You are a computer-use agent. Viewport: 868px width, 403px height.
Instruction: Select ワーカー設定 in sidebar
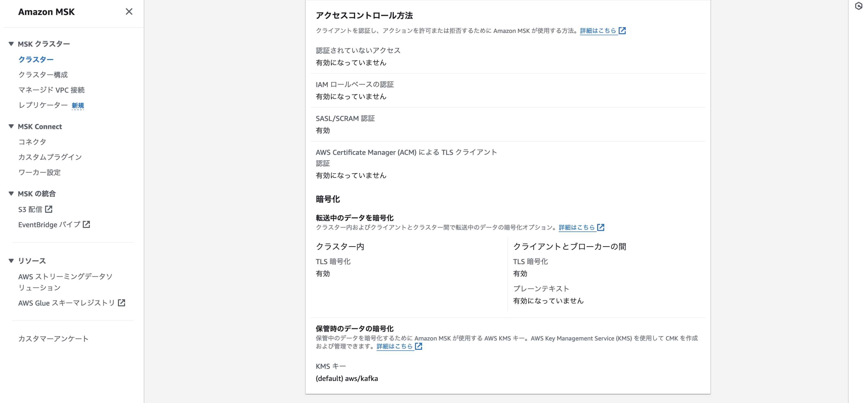point(39,172)
